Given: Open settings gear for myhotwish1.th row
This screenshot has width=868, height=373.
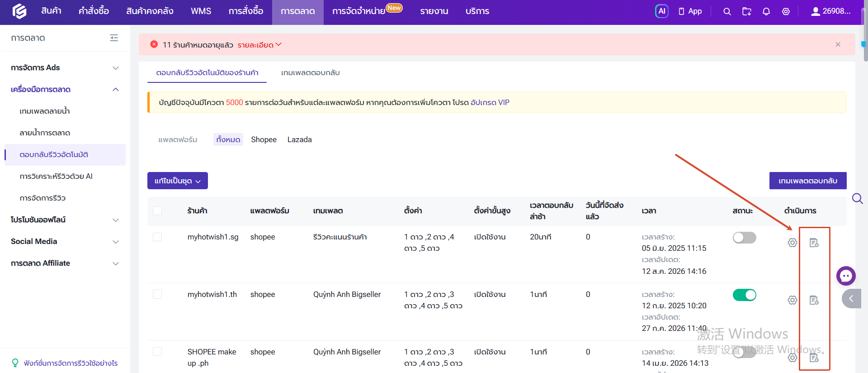Looking at the screenshot, I should [793, 300].
